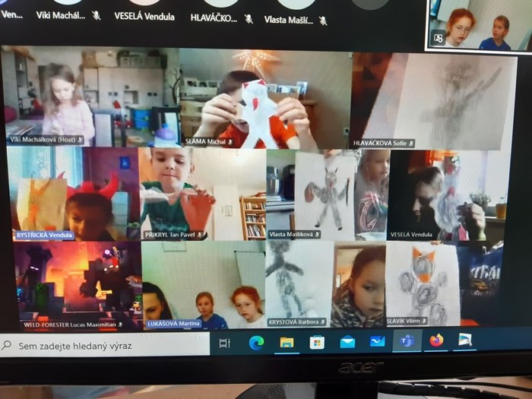Click mic icon on HLAVÁČKOVÁ Sofie label
Viewport: 532px width, 399px height.
point(411,144)
